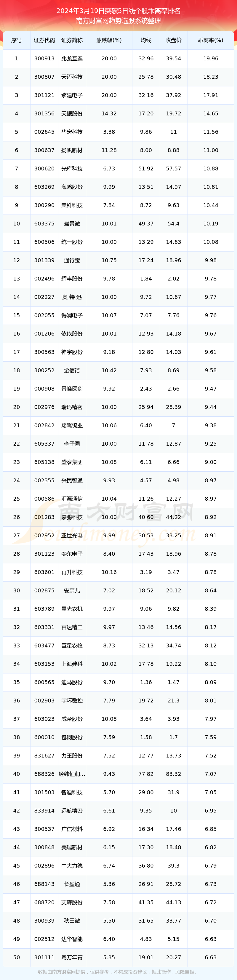Viewport: 237px width, 980px height.
Task: Click 宇环数控 stock name
Action: (x=72, y=700)
